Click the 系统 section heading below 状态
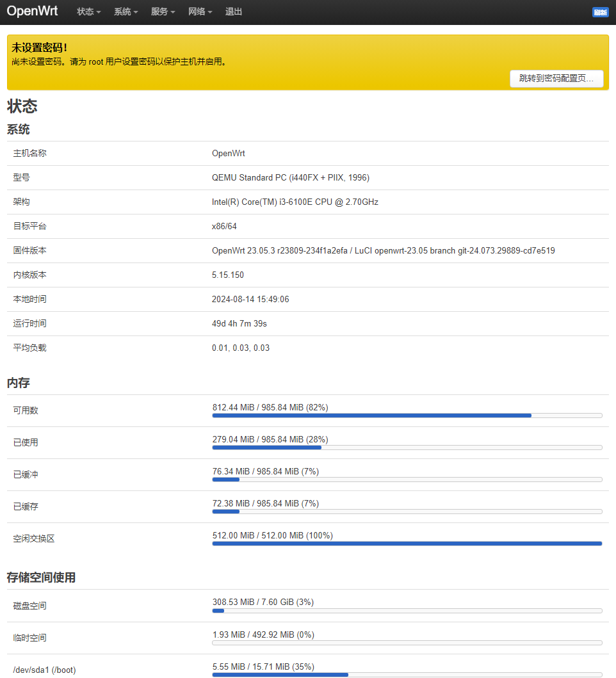 [18, 129]
